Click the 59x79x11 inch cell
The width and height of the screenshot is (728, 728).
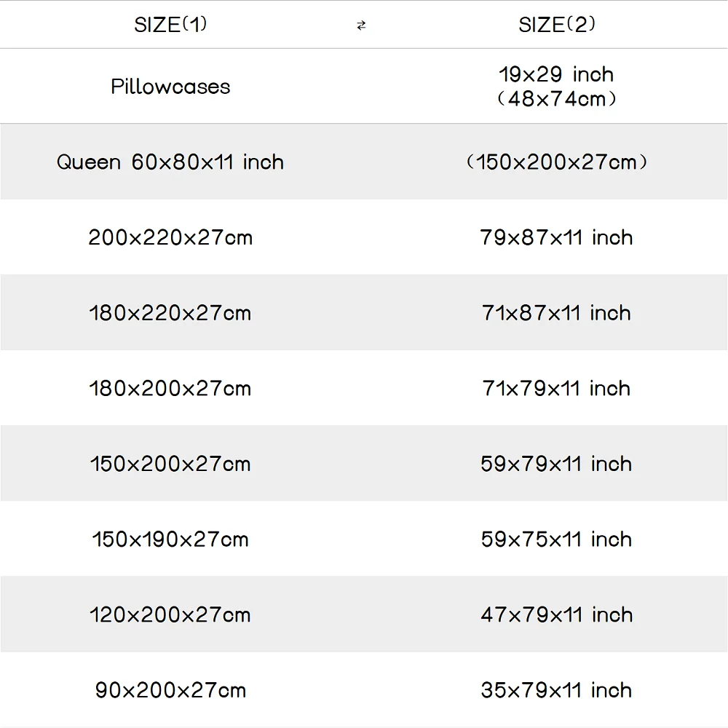[557, 464]
